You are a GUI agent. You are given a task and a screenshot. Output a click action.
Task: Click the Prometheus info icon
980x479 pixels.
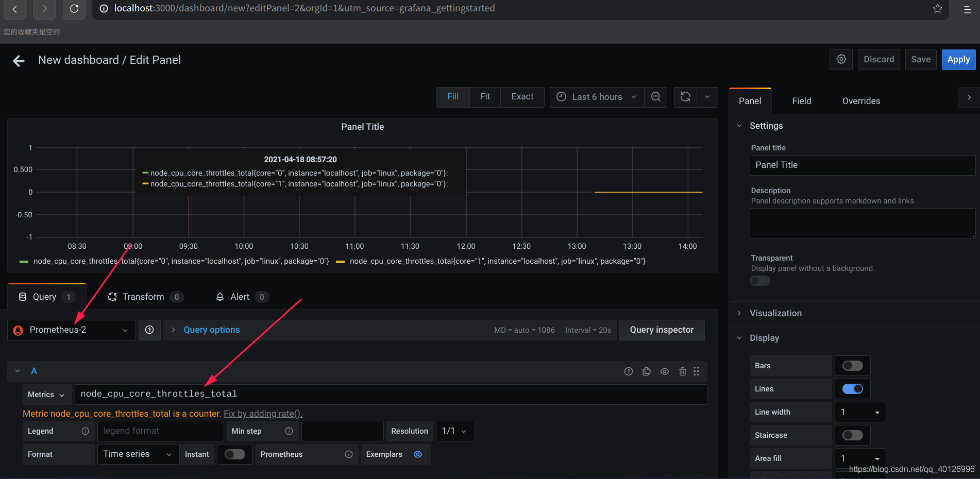349,454
